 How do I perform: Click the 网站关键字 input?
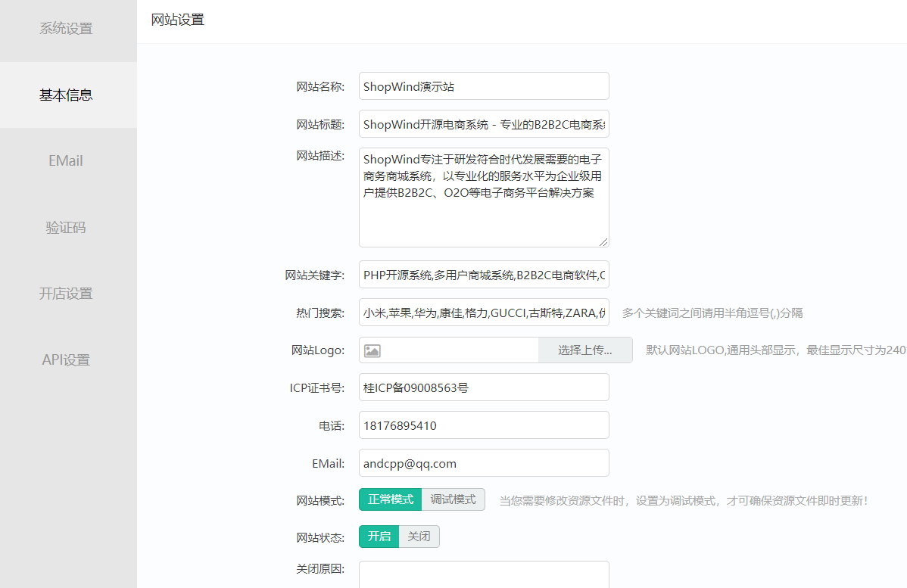(x=484, y=275)
